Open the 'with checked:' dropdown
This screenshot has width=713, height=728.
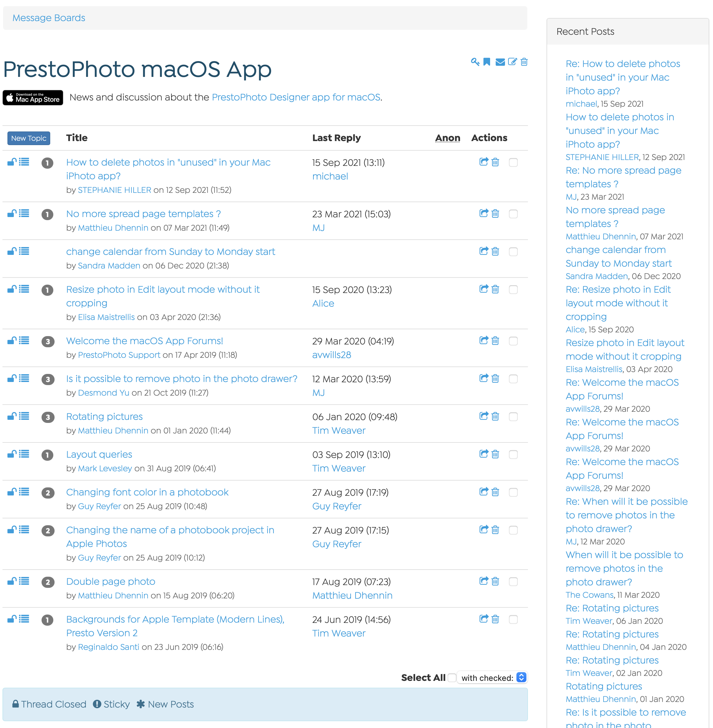(492, 678)
